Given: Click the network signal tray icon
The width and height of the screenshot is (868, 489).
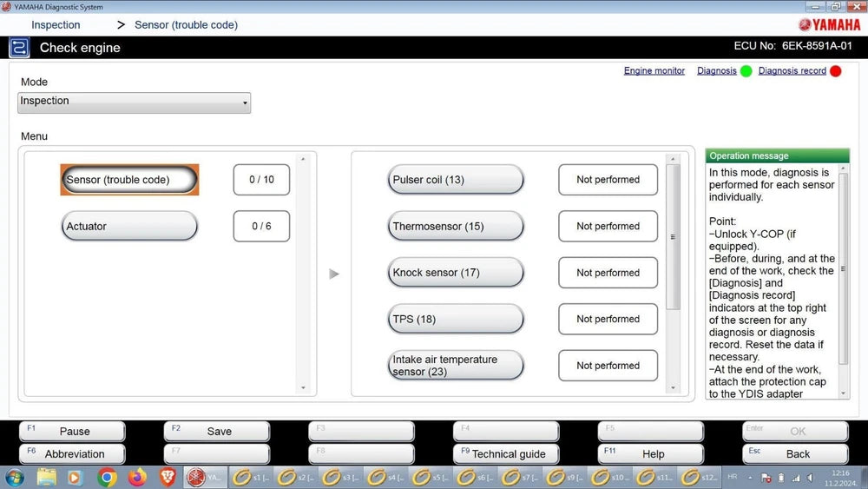Looking at the screenshot, I should pos(796,478).
